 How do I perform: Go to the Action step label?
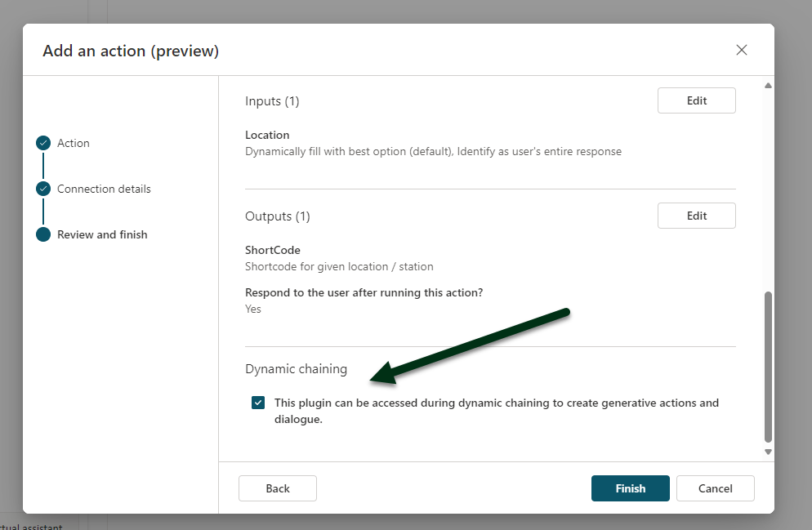click(x=74, y=143)
